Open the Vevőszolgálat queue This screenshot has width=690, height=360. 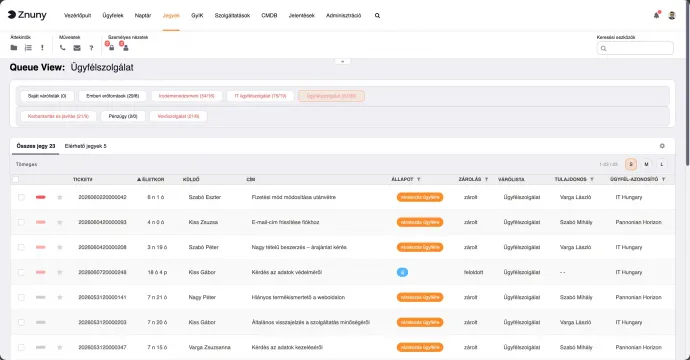pyautogui.click(x=178, y=116)
